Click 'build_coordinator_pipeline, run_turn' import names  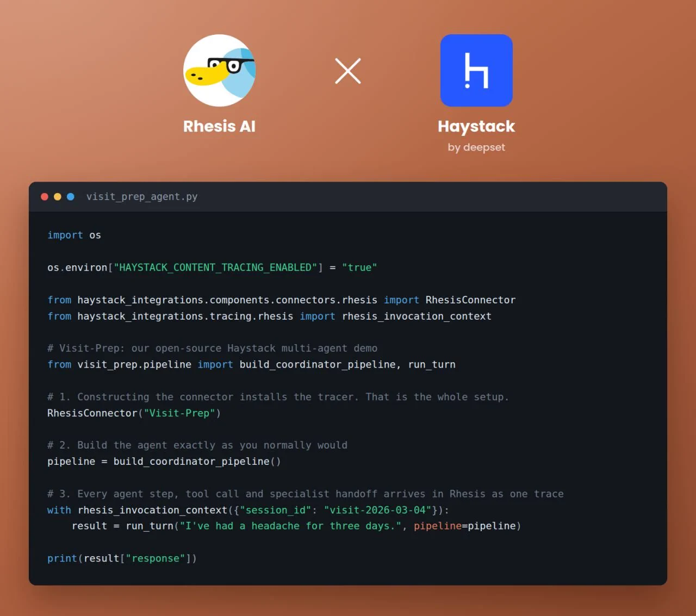point(347,364)
